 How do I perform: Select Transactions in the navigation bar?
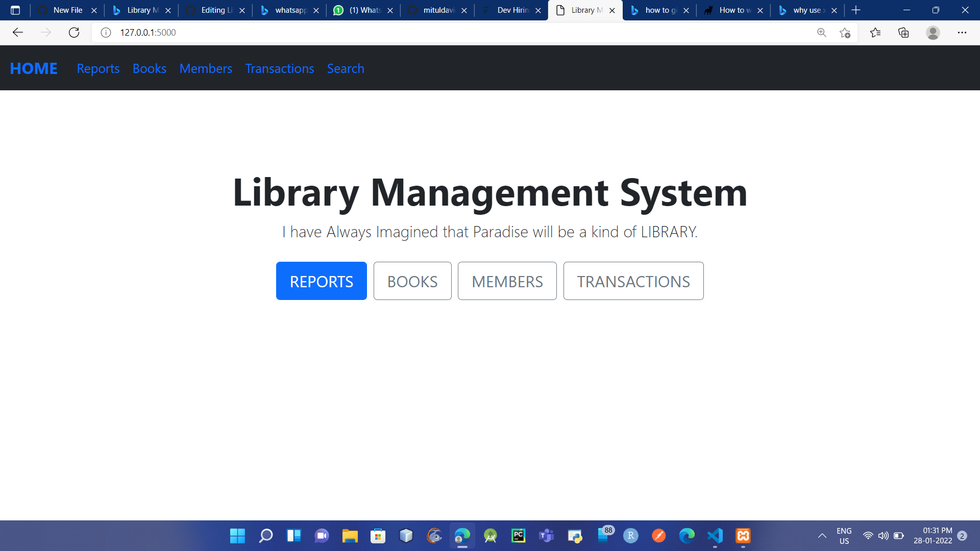pyautogui.click(x=279, y=68)
